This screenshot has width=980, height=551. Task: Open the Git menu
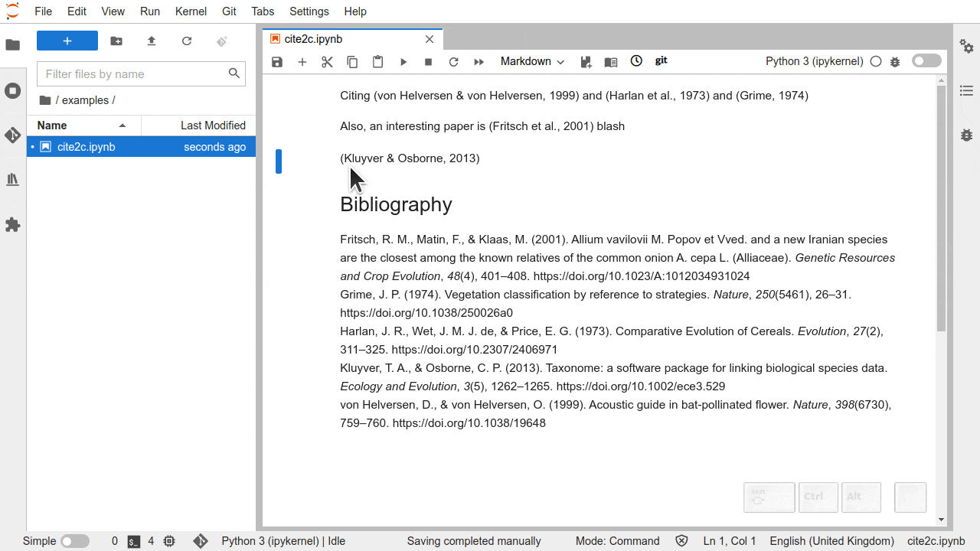coord(229,11)
